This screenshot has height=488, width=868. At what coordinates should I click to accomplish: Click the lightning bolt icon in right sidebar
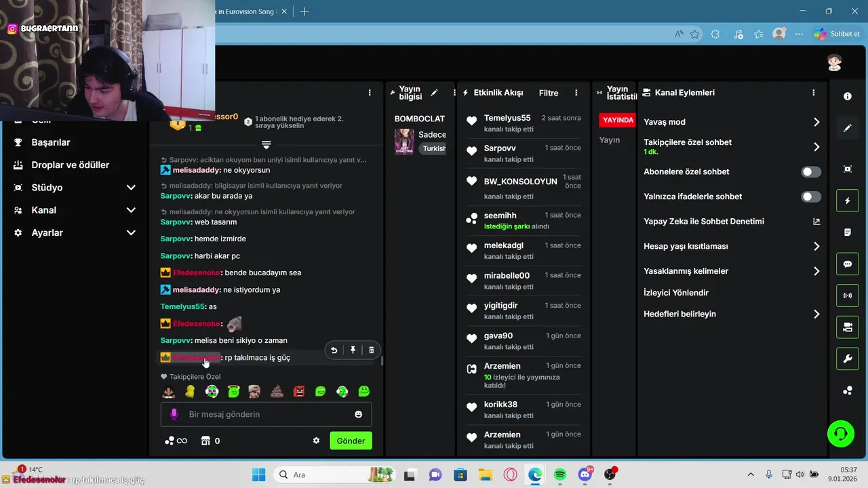[848, 201]
